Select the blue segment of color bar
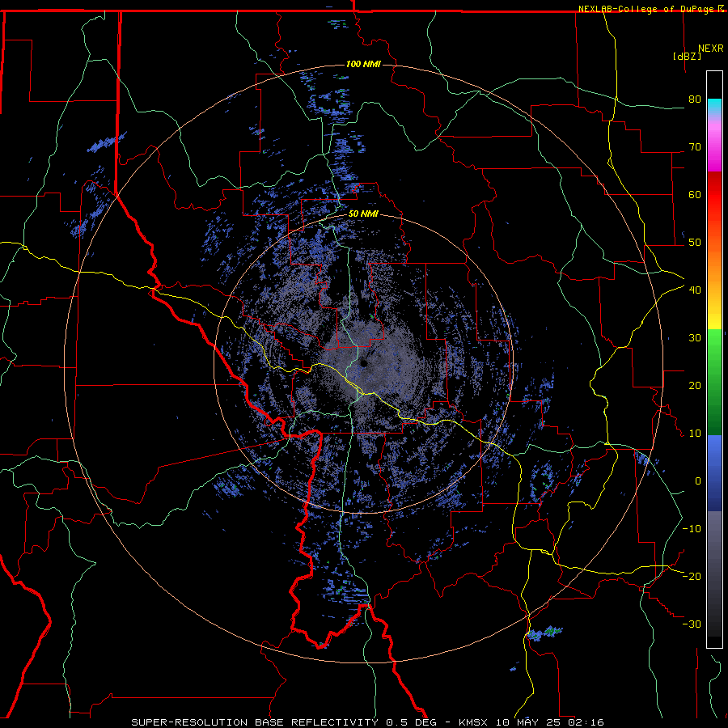The height and width of the screenshot is (728, 728). tap(714, 473)
